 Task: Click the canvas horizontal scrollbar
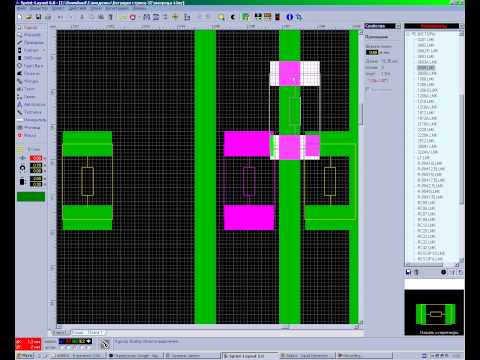click(x=207, y=327)
